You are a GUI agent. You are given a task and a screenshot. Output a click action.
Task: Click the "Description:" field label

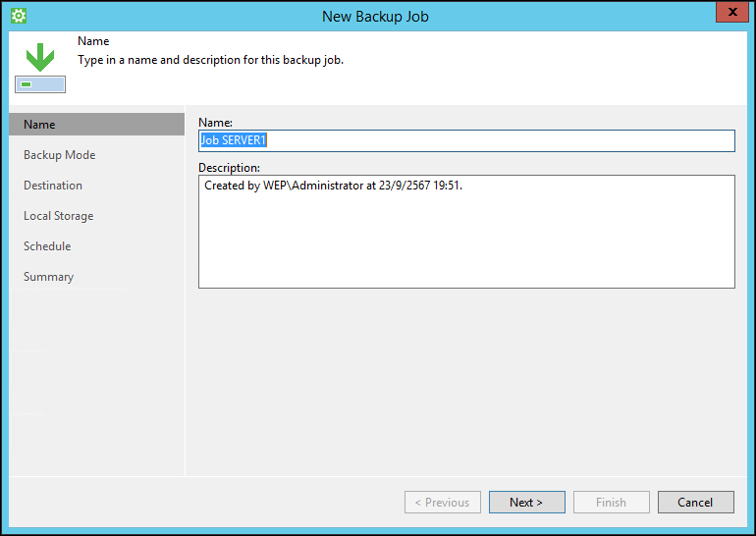click(x=229, y=168)
